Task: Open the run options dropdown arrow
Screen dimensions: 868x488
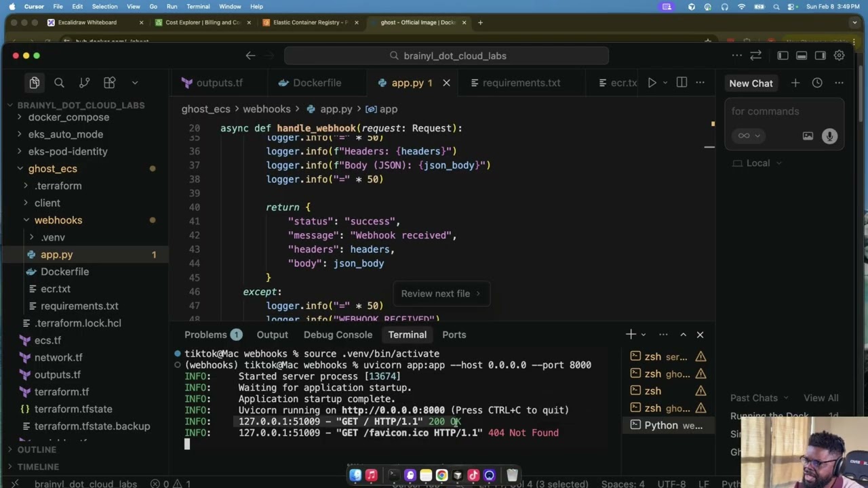Action: point(665,83)
